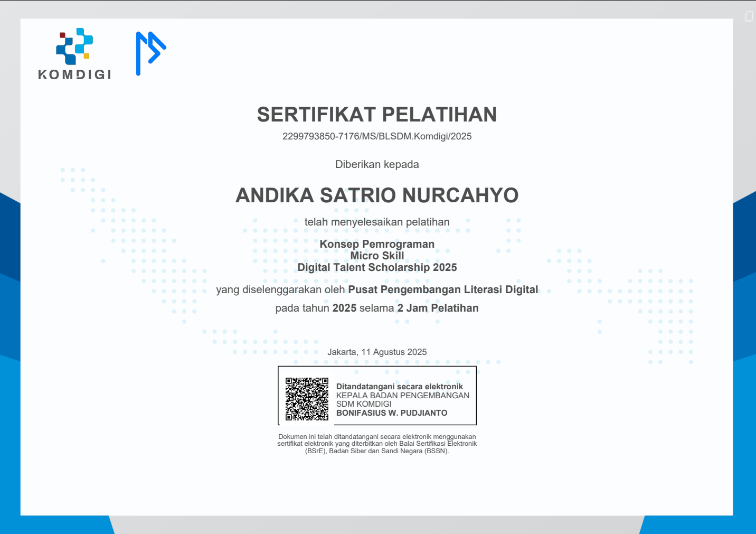Click recipient name ANDIKA SATRIO NURCAHYO

[x=377, y=195]
